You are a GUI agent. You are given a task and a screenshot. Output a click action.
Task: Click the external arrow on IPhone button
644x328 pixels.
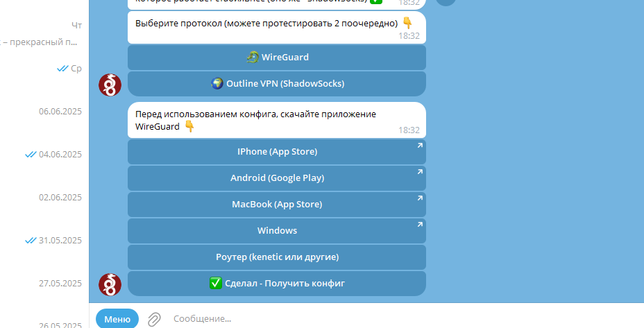tap(420, 146)
